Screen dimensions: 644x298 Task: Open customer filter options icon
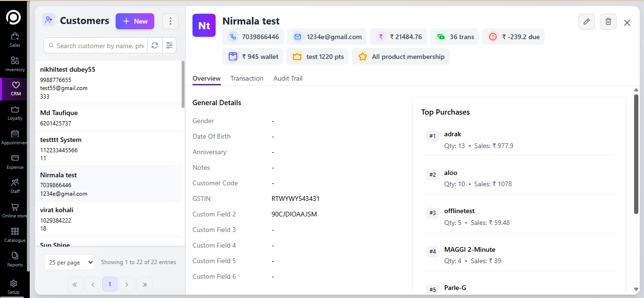(169, 46)
